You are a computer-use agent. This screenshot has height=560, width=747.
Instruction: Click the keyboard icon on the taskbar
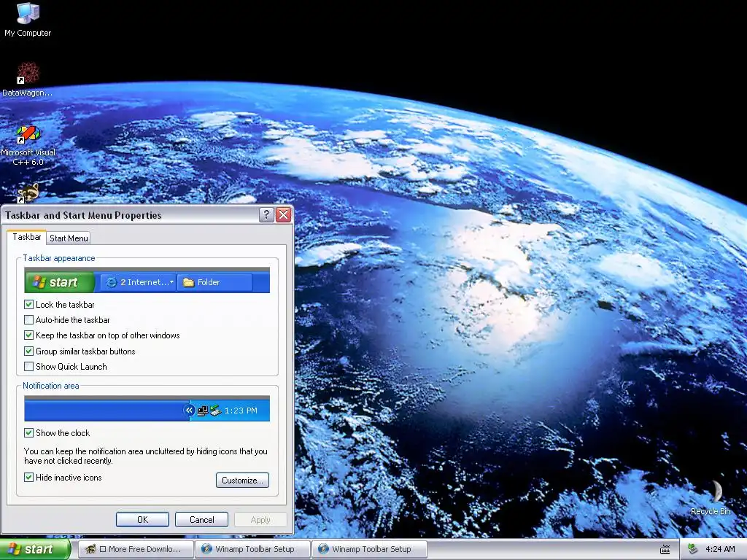coord(665,550)
